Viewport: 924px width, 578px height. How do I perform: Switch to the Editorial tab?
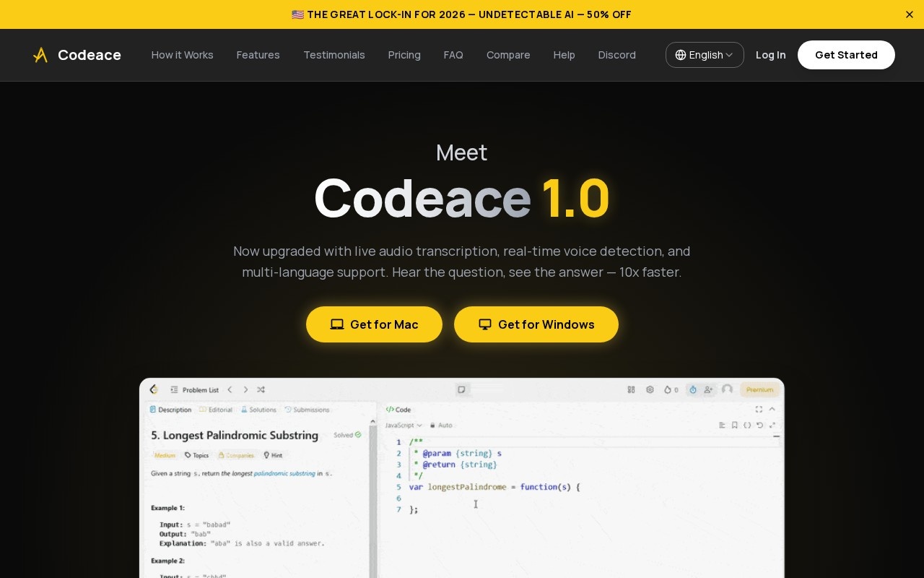[216, 410]
